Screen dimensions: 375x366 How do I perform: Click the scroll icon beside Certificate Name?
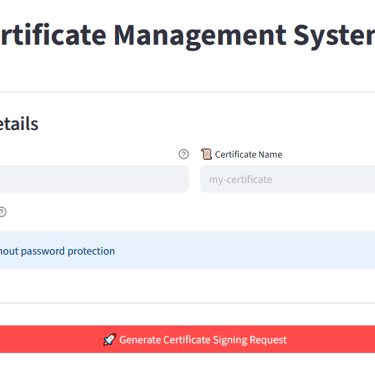(206, 154)
